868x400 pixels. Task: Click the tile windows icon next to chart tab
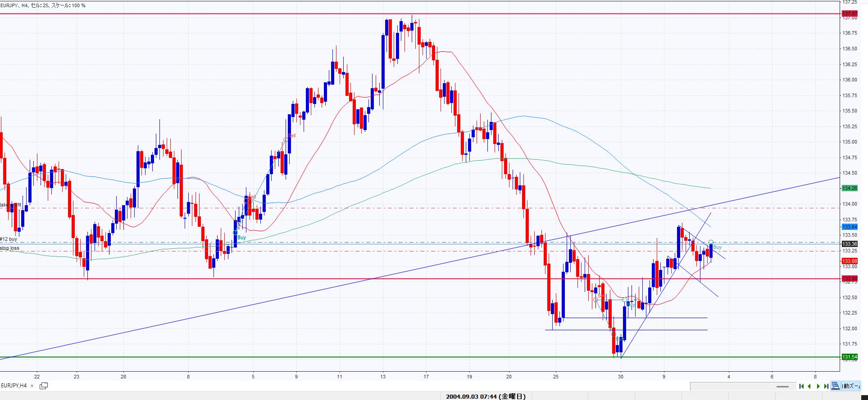44,386
